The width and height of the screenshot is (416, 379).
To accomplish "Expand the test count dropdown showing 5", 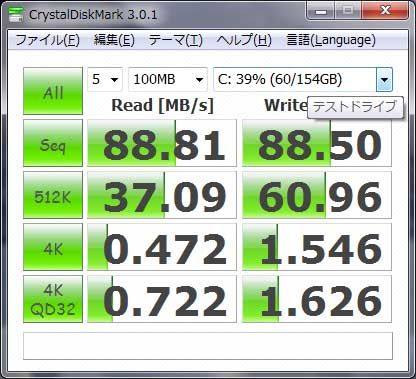I will pos(105,79).
